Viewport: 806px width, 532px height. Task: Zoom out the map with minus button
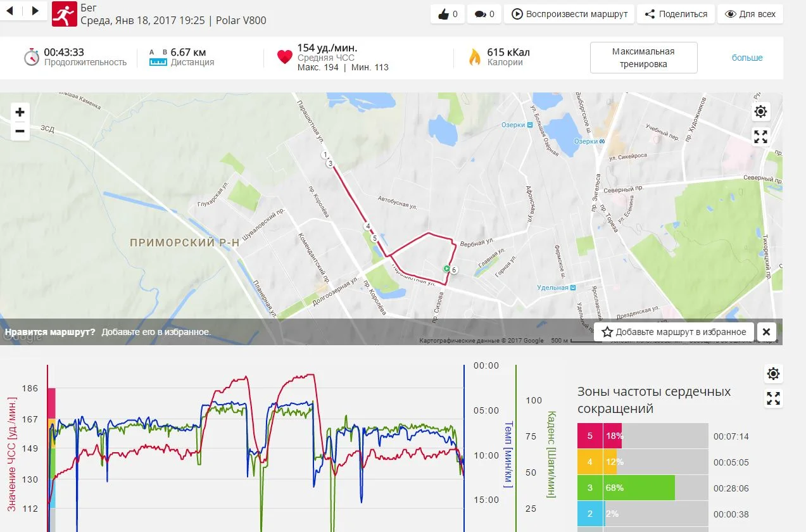pyautogui.click(x=20, y=131)
